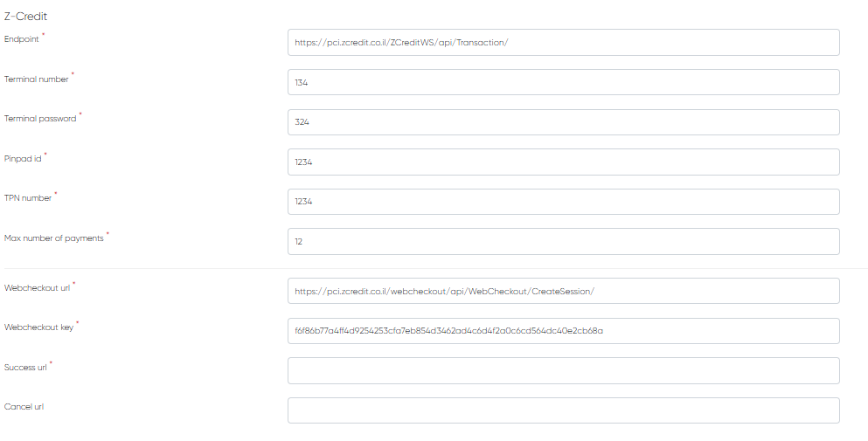Click the Terminal number label text
Image resolution: width=868 pixels, height=441 pixels.
click(36, 79)
